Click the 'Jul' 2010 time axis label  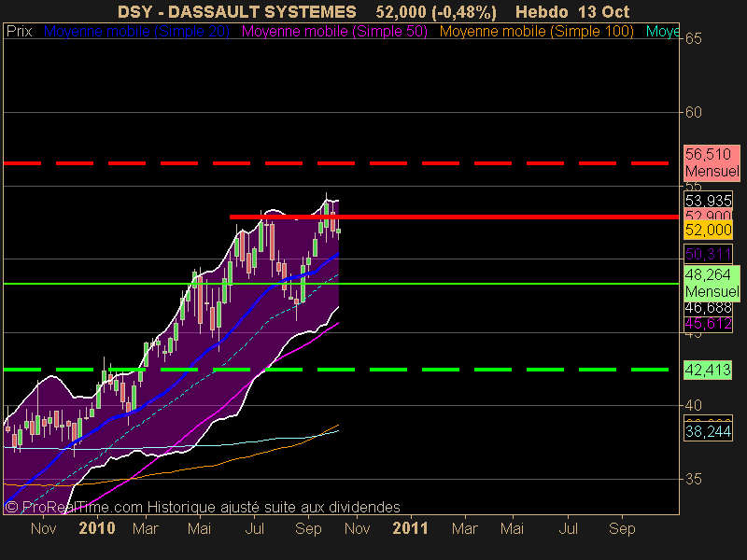coord(254,528)
